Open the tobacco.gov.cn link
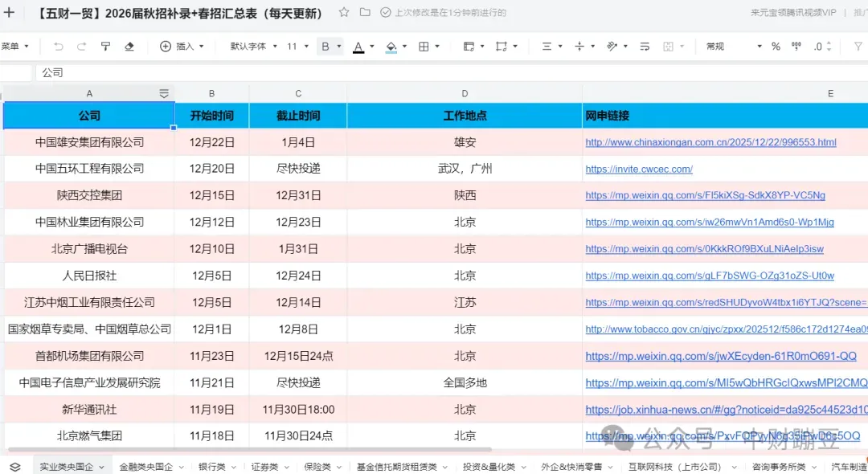The image size is (868, 474). [x=727, y=329]
